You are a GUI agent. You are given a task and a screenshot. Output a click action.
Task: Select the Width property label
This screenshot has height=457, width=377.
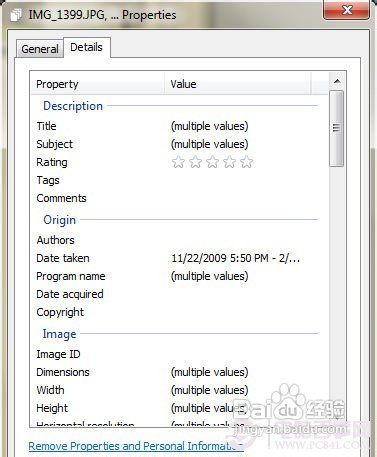[x=50, y=390]
